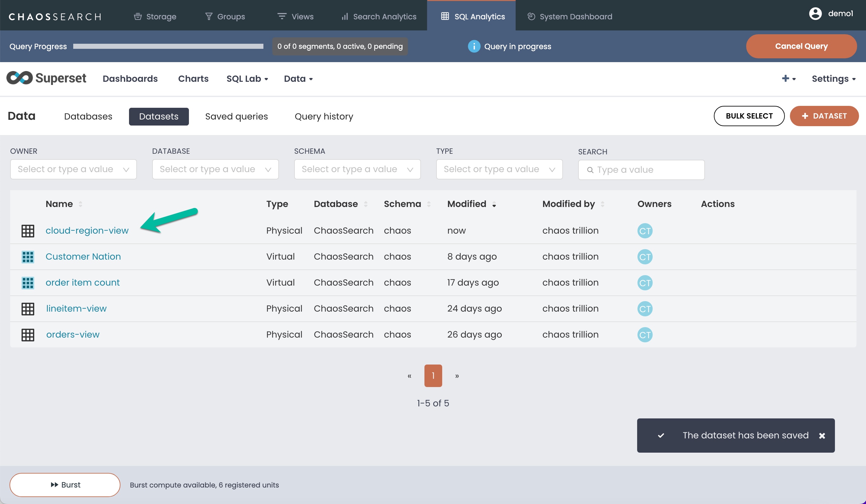Open the SQL Lab menu dropdown

click(x=247, y=79)
